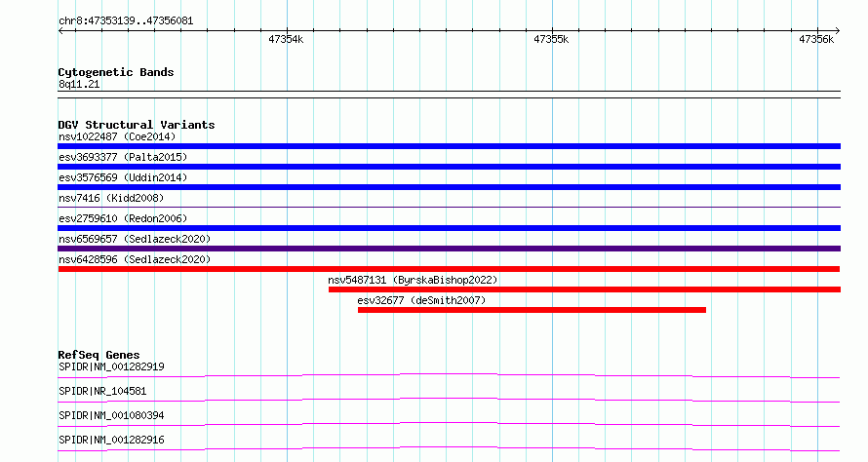Viewport: 868px width, 462px height.
Task: Select the red nsv5487131 variant bar
Action: coord(584,289)
